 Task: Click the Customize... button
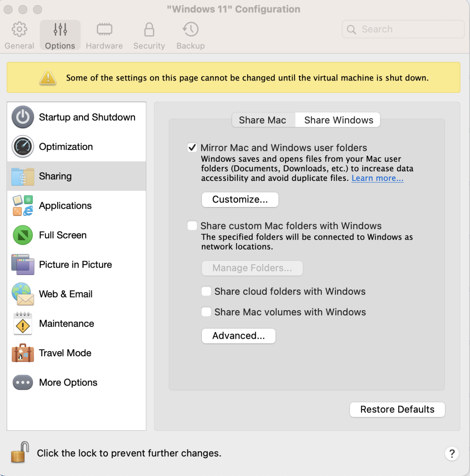240,200
